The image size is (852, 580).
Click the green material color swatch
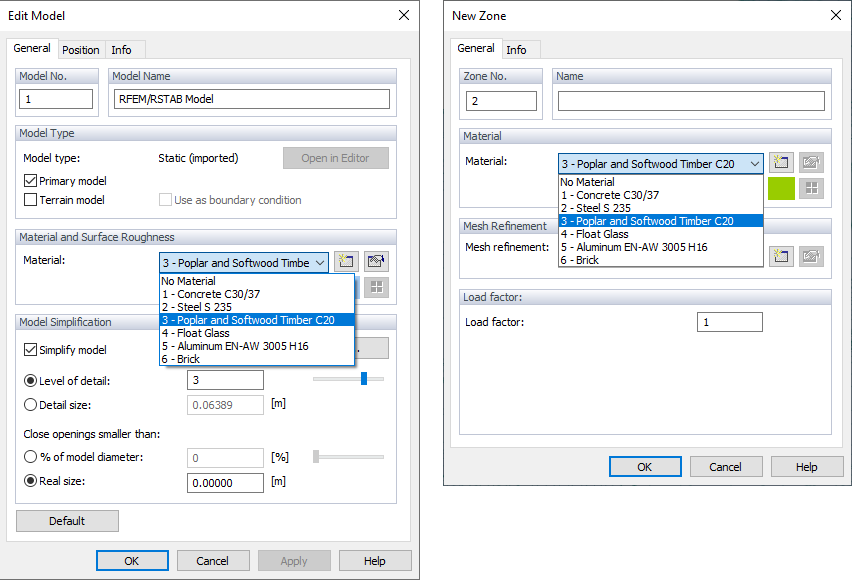pos(781,188)
